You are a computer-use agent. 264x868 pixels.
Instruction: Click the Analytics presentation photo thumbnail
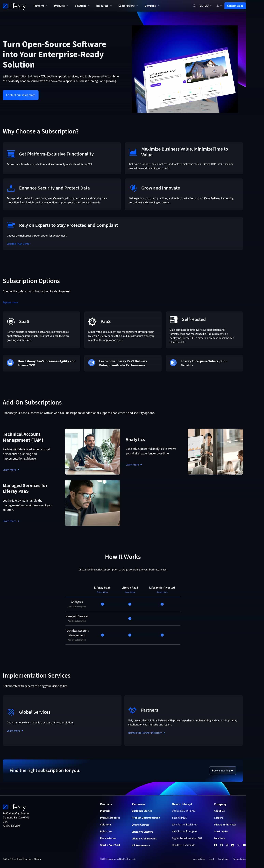(215, 452)
